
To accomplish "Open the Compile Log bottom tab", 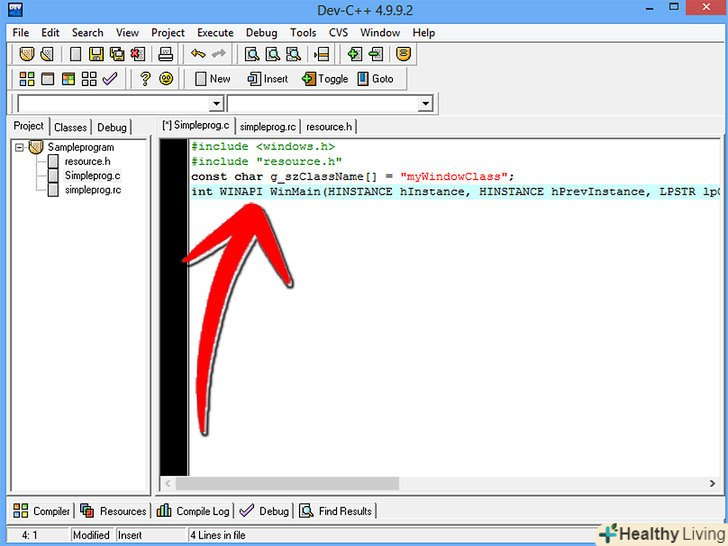I will tap(193, 511).
